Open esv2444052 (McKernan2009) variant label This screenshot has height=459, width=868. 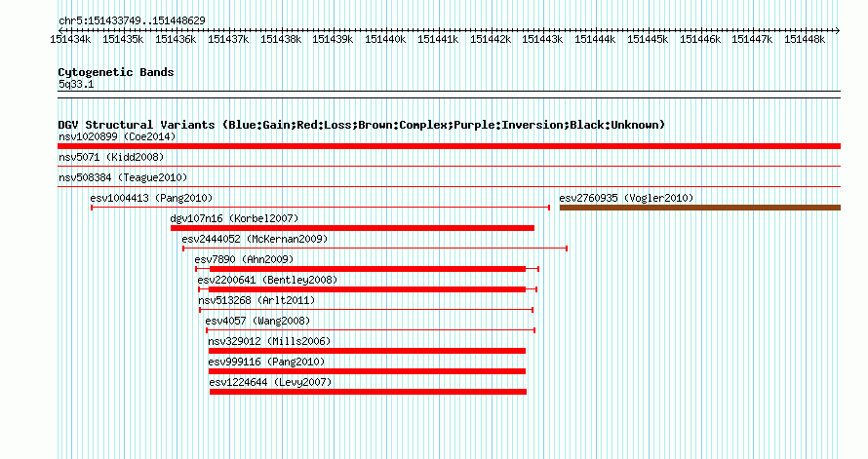click(255, 239)
